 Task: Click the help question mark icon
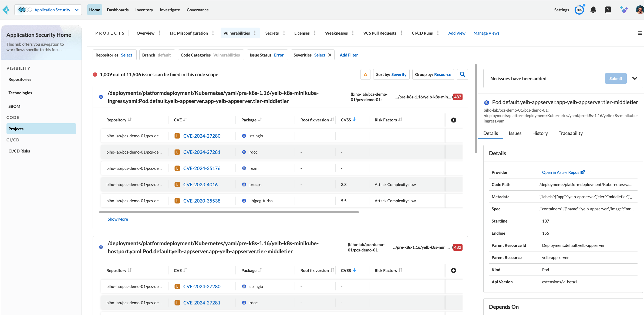tap(608, 10)
